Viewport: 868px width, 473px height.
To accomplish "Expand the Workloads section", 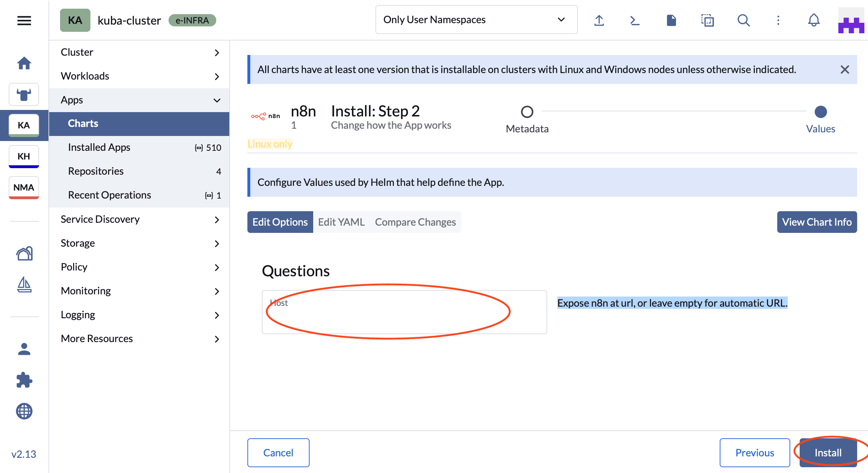I will point(217,76).
